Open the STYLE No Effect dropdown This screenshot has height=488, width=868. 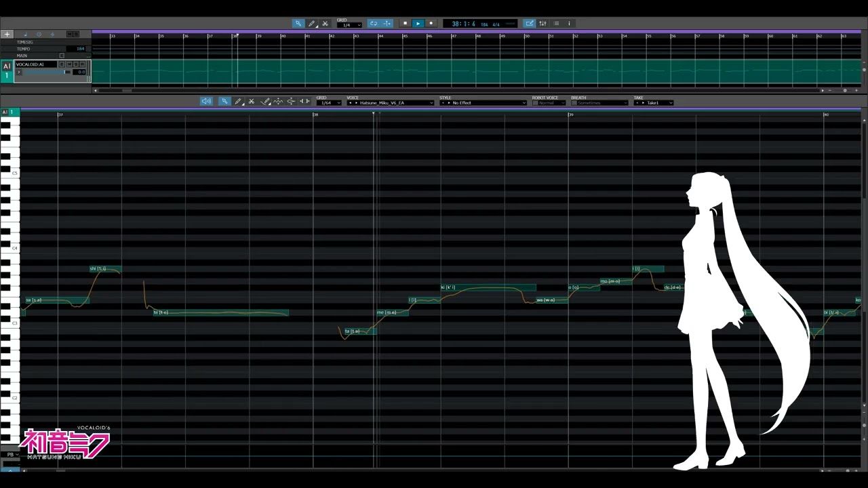pos(483,103)
